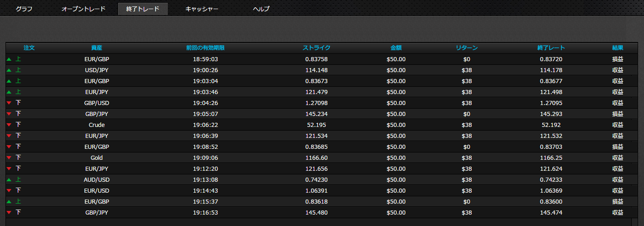Sort by the 前回の有効期限 column header
Image resolution: width=644 pixels, height=226 pixels.
click(205, 48)
